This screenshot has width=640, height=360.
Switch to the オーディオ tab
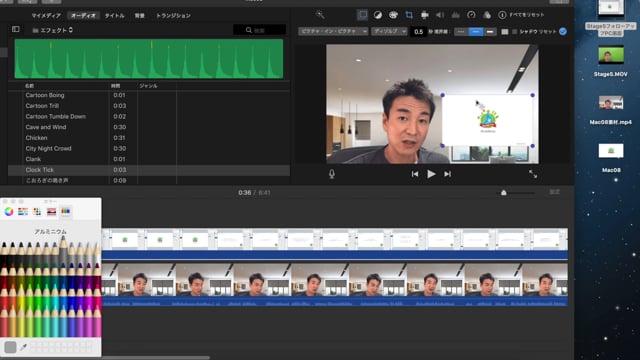(x=83, y=16)
